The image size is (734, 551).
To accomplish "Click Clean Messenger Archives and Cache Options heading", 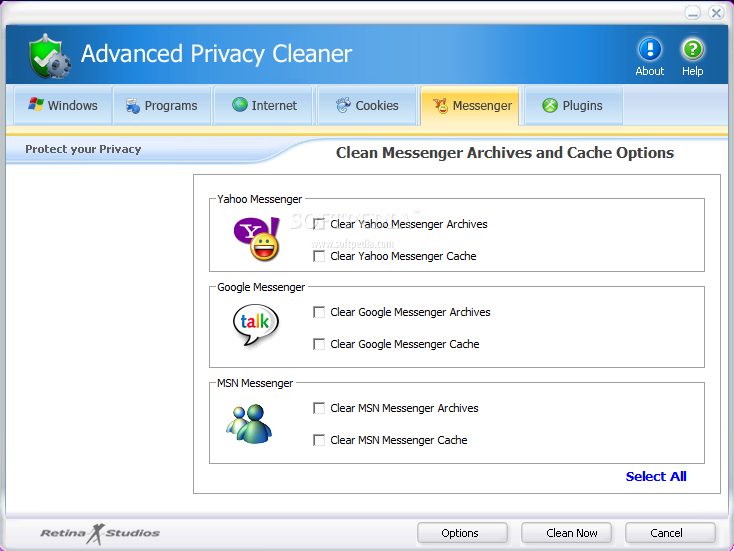I will tap(505, 153).
